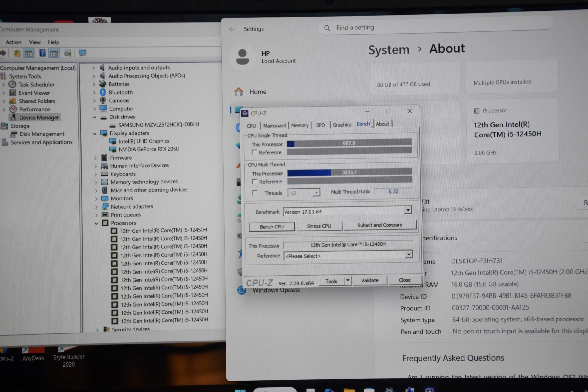Expand Audio inputs and outputs category

tap(93, 68)
